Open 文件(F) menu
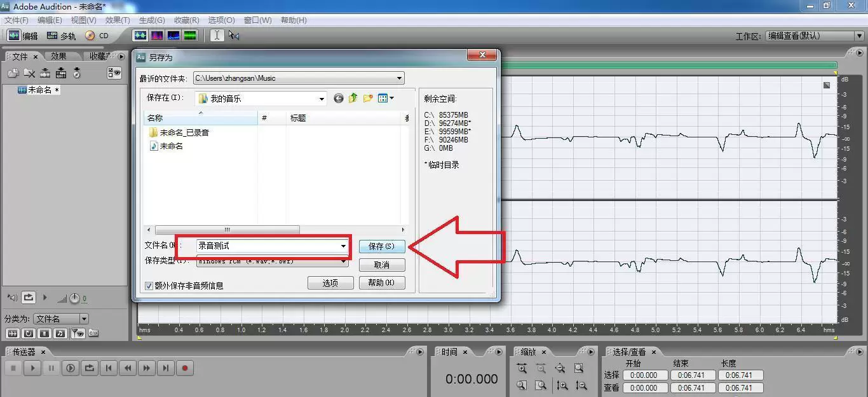Screen dimensions: 868x397 pyautogui.click(x=17, y=20)
